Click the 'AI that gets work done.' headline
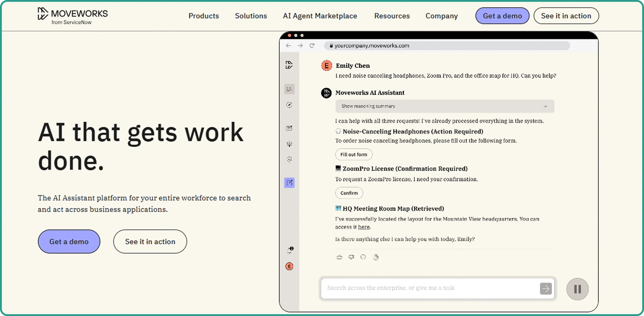Image resolution: width=644 pixels, height=316 pixels. (x=140, y=146)
